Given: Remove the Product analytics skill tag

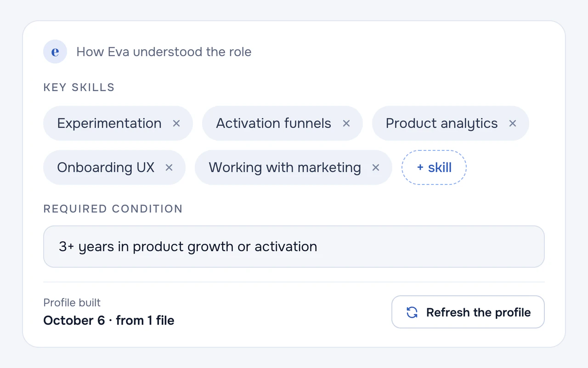Looking at the screenshot, I should 513,123.
